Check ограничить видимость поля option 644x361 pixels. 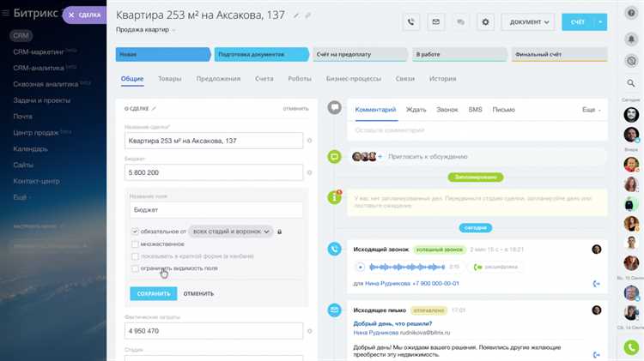tap(135, 268)
